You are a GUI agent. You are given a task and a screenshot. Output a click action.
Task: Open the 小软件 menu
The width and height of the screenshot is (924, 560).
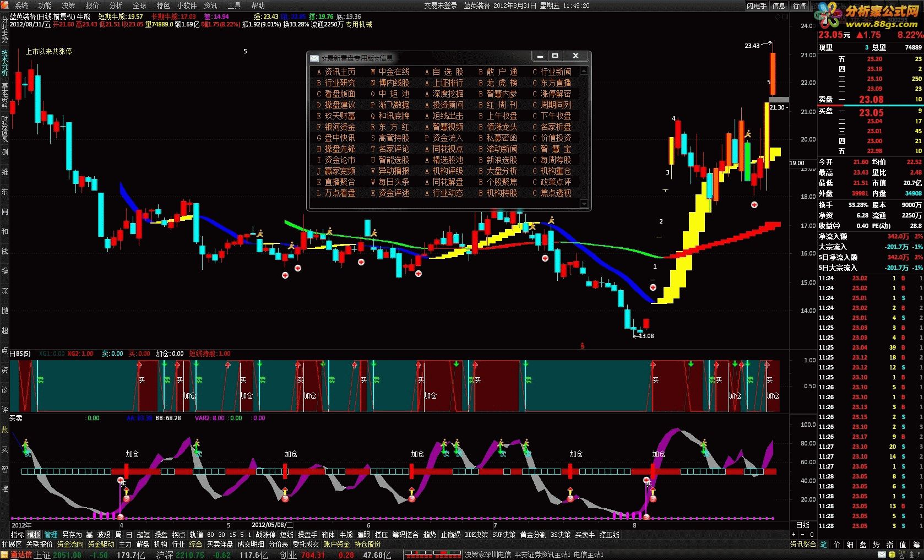187,6
